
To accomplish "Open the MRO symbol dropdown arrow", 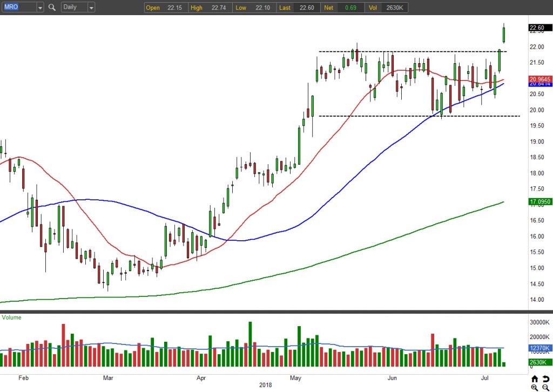I will coord(40,8).
